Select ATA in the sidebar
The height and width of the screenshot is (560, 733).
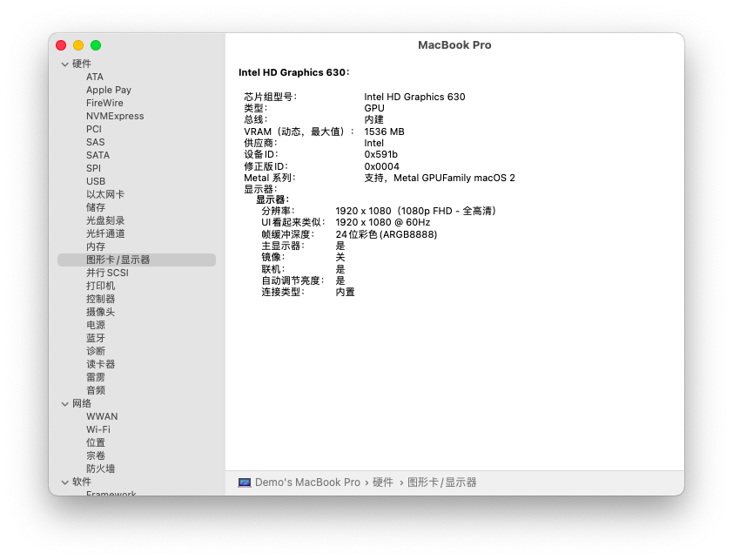(x=95, y=77)
